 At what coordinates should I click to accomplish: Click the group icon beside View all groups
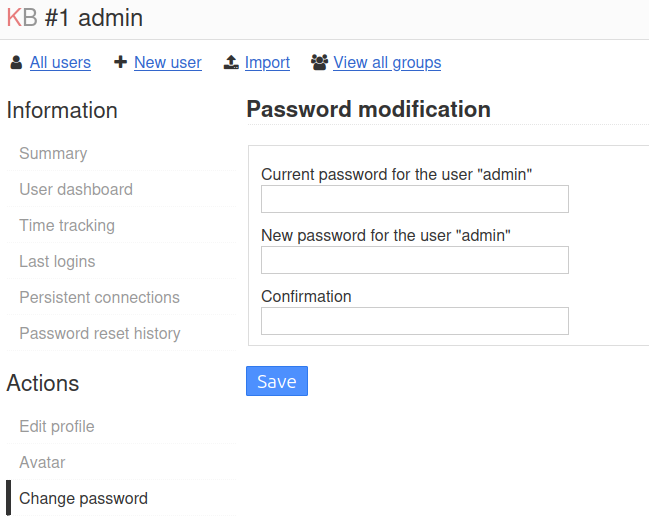320,63
